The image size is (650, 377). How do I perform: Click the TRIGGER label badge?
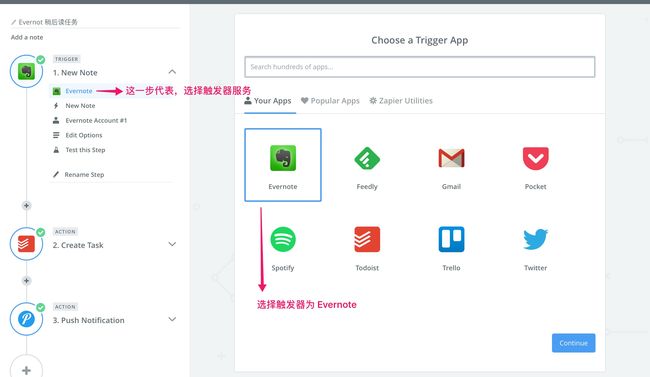coord(66,59)
